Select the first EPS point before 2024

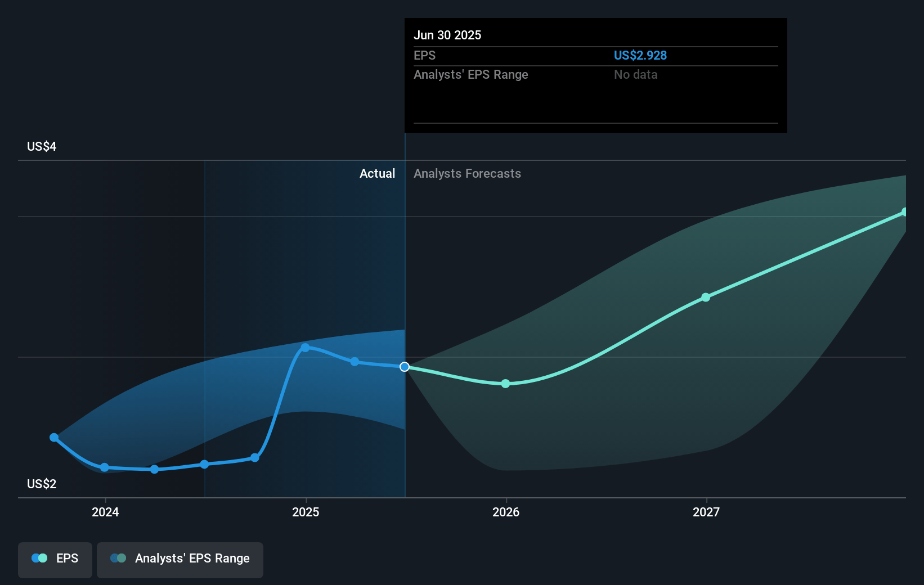pyautogui.click(x=54, y=437)
